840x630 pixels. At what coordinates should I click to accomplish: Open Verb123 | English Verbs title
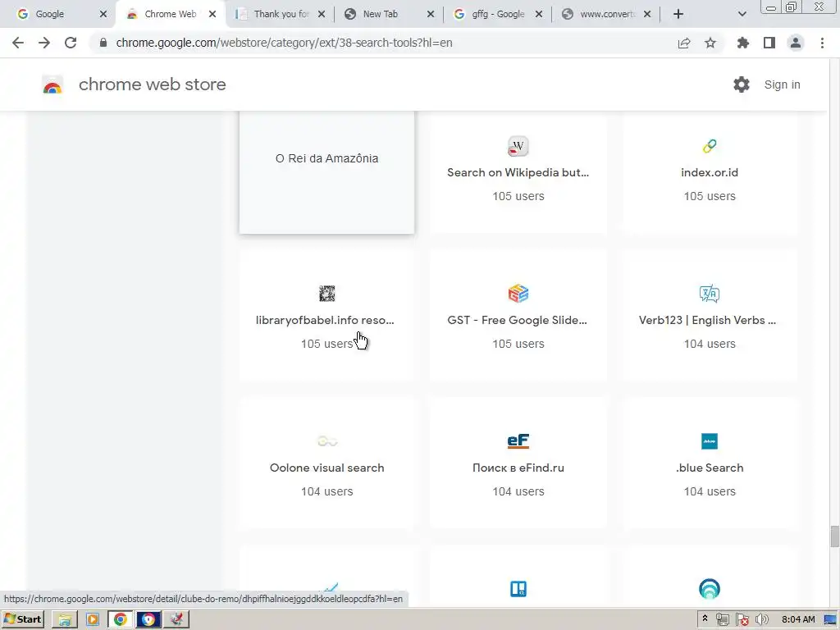click(707, 321)
